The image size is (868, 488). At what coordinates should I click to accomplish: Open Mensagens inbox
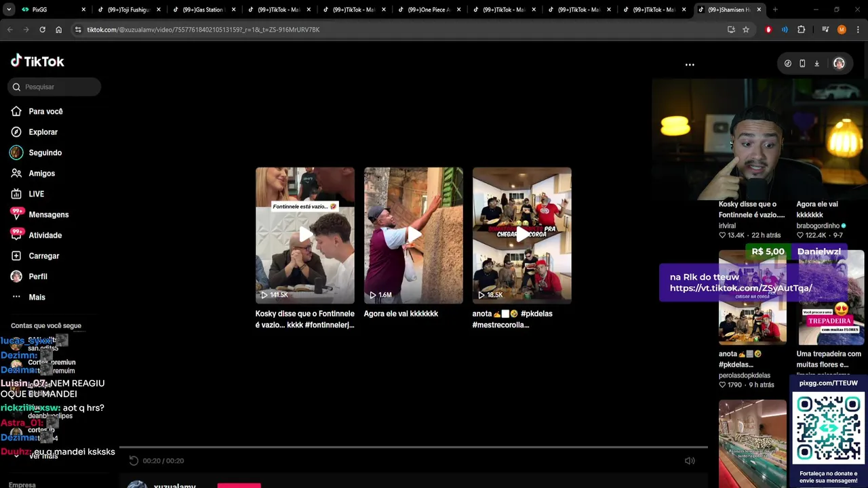point(48,215)
